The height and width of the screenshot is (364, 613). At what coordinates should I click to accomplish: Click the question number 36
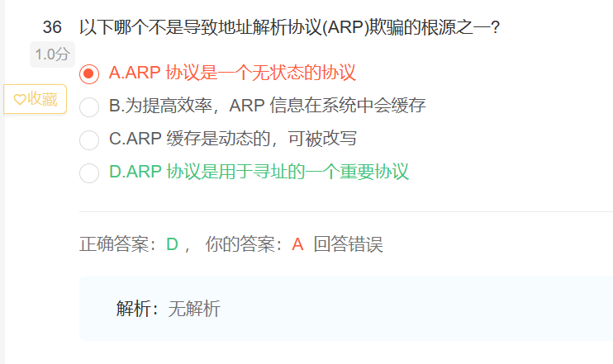coord(52,27)
